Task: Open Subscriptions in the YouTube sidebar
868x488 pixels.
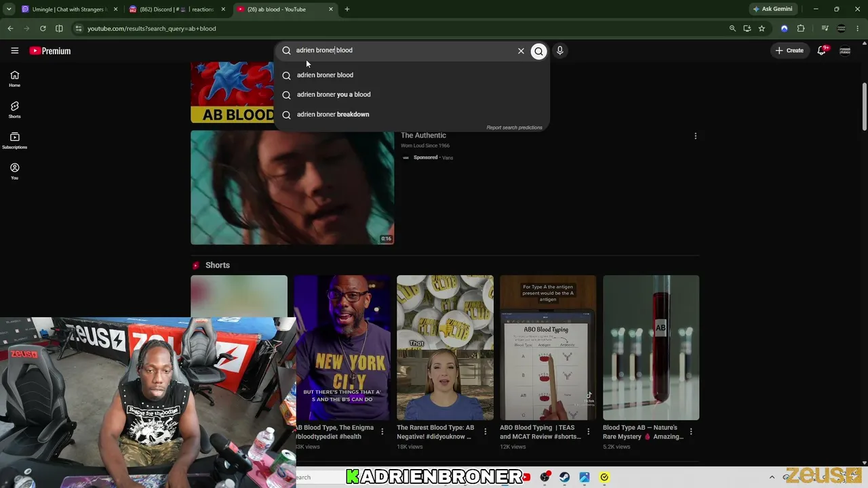Action: [x=14, y=140]
